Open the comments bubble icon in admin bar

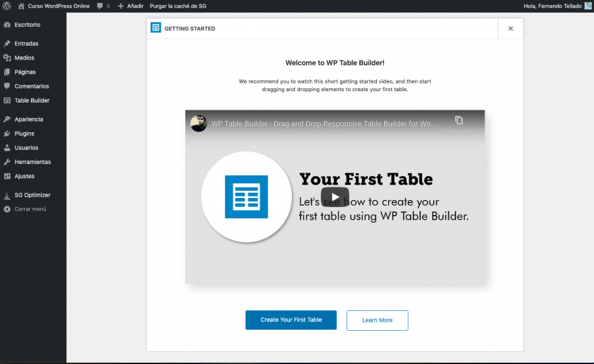click(x=100, y=6)
